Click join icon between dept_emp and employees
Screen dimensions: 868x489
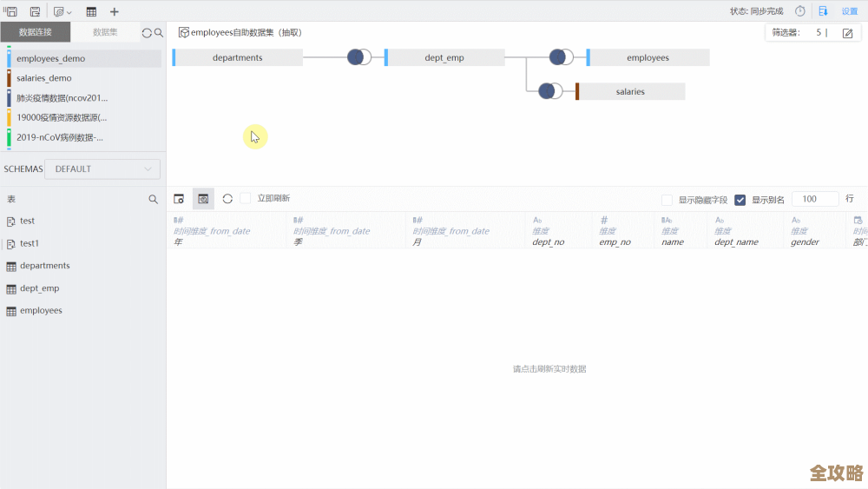pos(561,57)
